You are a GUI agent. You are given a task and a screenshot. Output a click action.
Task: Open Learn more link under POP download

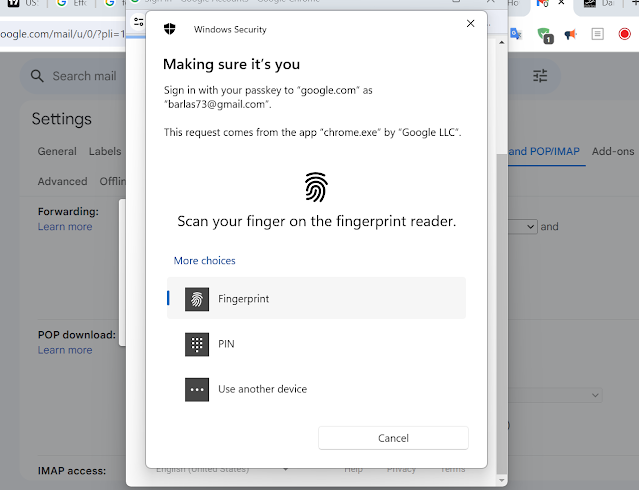(65, 350)
